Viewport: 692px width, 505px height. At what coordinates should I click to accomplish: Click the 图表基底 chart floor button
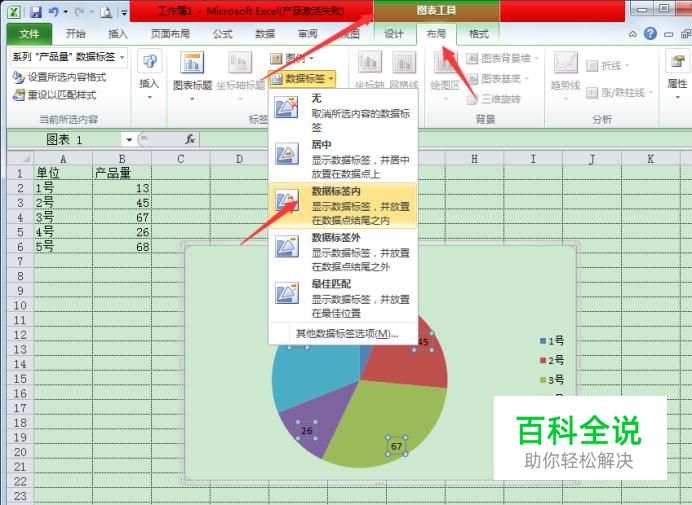(x=497, y=79)
